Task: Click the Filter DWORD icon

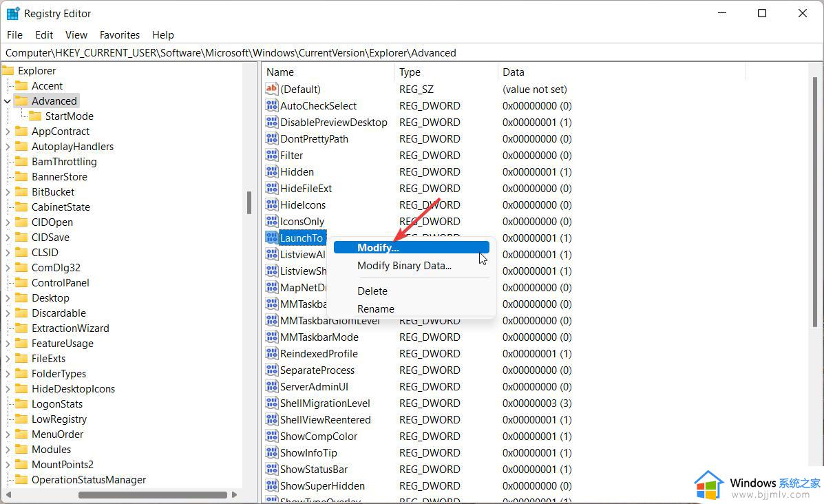Action: [272, 155]
